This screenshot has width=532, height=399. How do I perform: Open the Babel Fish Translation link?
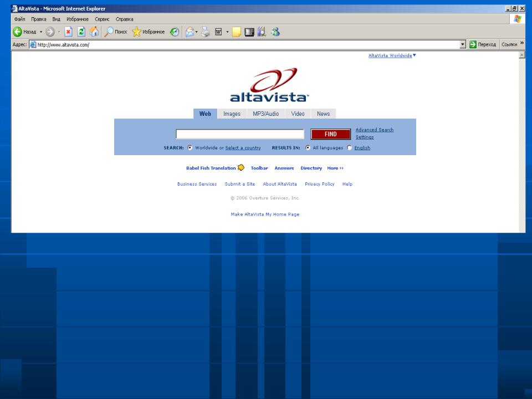point(211,168)
